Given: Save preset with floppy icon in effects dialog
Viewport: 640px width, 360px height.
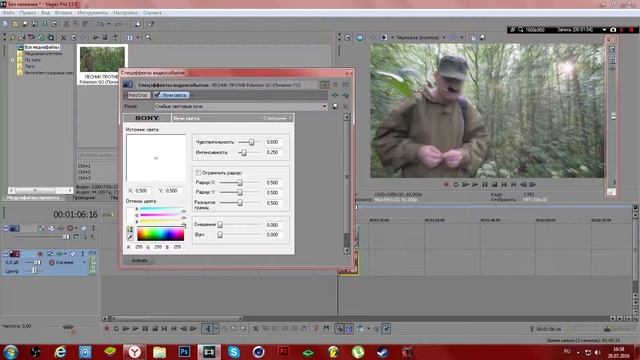Looking at the screenshot, I should [x=335, y=106].
